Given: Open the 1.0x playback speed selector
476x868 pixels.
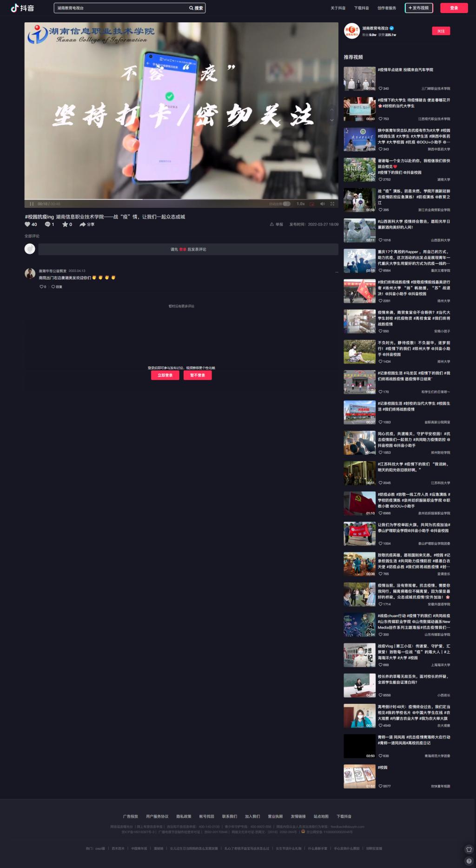Looking at the screenshot, I should [x=300, y=204].
